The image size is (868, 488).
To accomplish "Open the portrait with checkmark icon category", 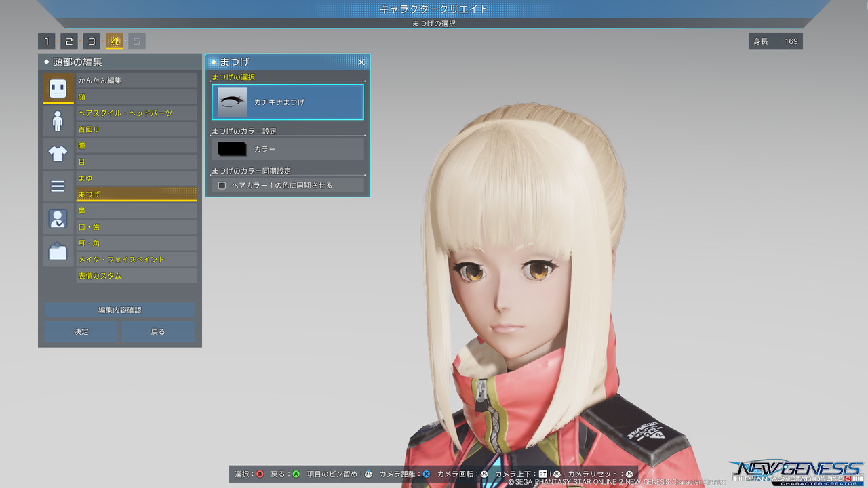I will point(58,219).
